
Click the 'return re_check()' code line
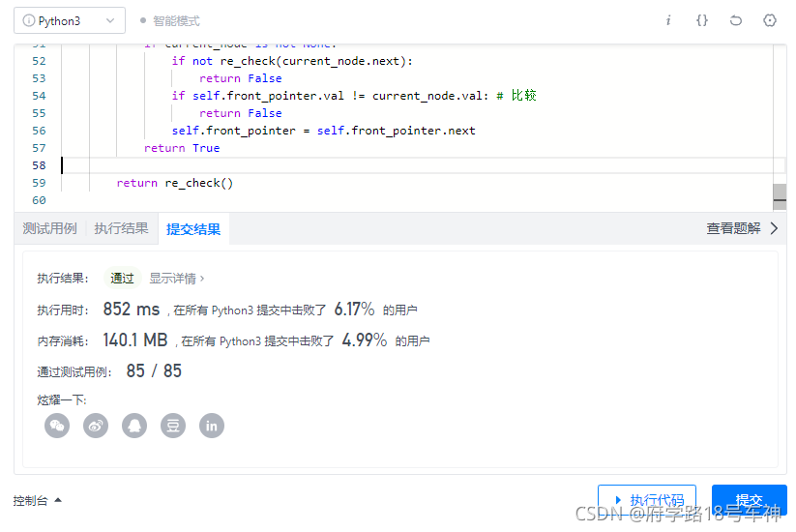175,183
